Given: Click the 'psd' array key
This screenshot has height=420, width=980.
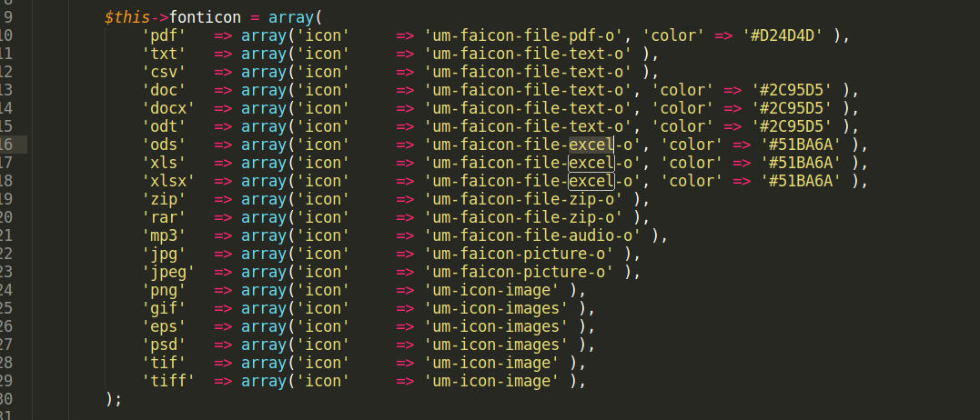Looking at the screenshot, I should [x=164, y=345].
